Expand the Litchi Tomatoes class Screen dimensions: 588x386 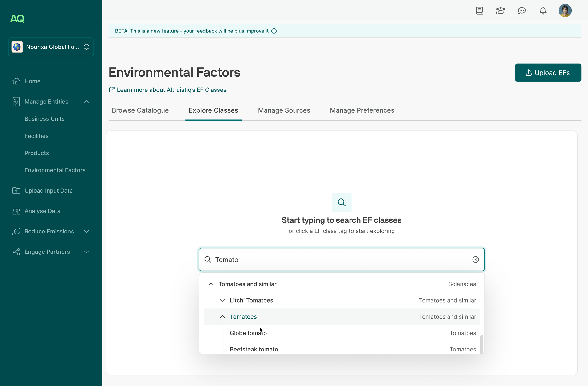(x=222, y=300)
